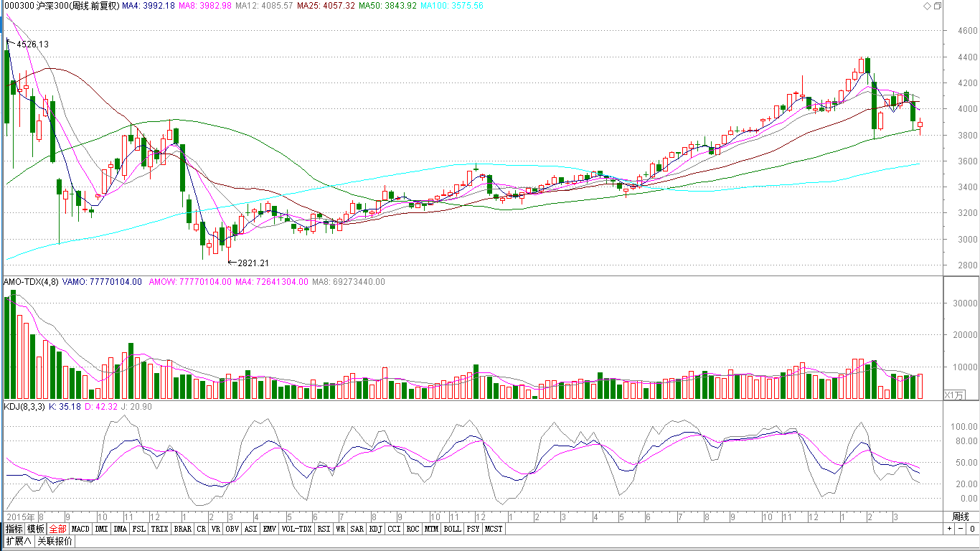Click the volume MA8: 69273440.00 value
This screenshot has width=980, height=551.
pos(348,282)
